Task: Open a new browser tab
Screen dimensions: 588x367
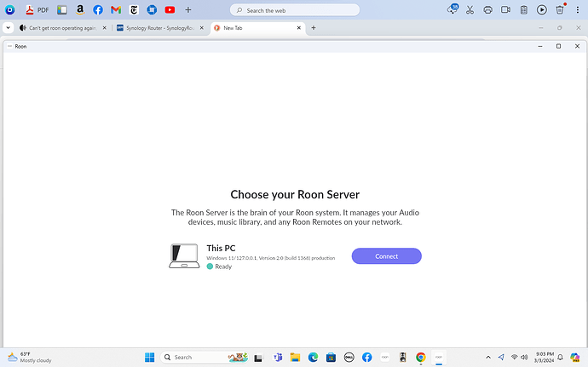Action: 314,28
